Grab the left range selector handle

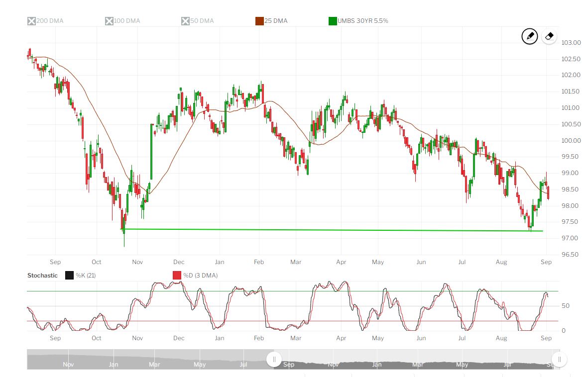(x=274, y=360)
